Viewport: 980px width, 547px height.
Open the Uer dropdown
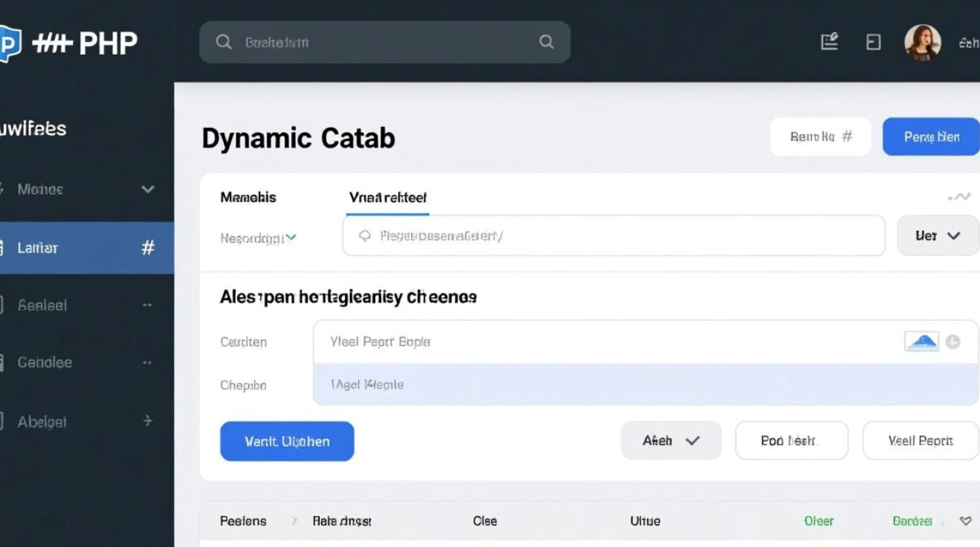click(x=938, y=236)
